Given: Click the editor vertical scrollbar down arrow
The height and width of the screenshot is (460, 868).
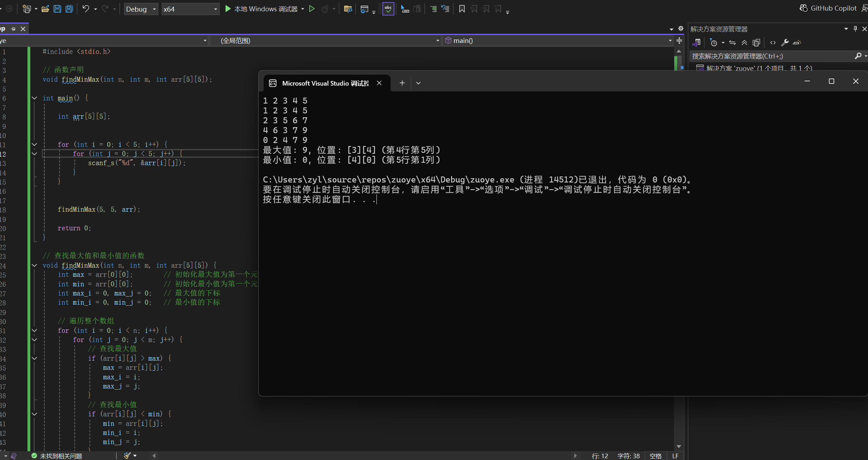Looking at the screenshot, I should point(679,447).
